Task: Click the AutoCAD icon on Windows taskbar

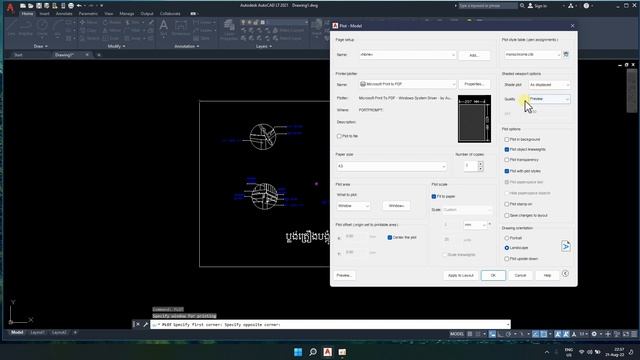Action: [327, 352]
